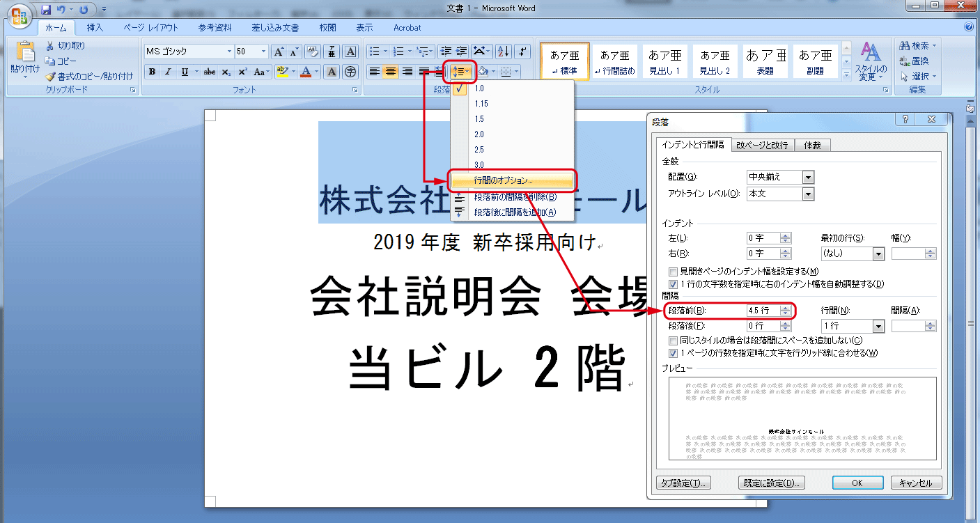Select the subscript icon
The height and width of the screenshot is (523, 980).
(226, 72)
